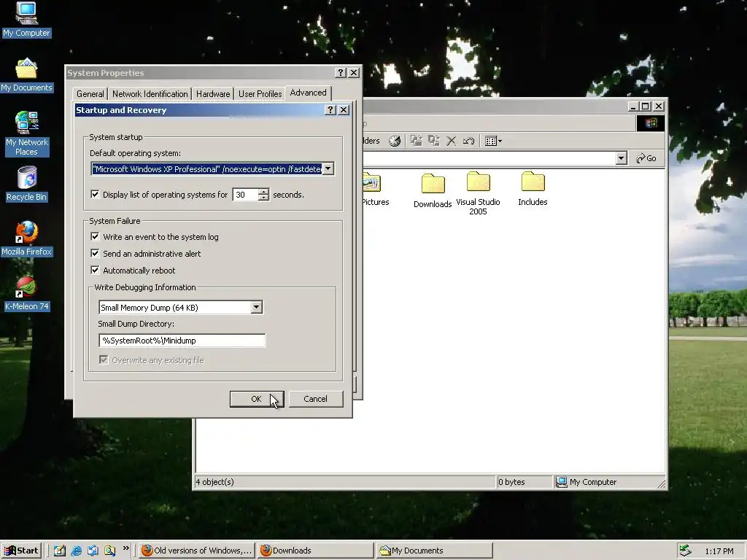Click the Undo icon in the explorer toolbar
747x560 pixels.
point(469,141)
